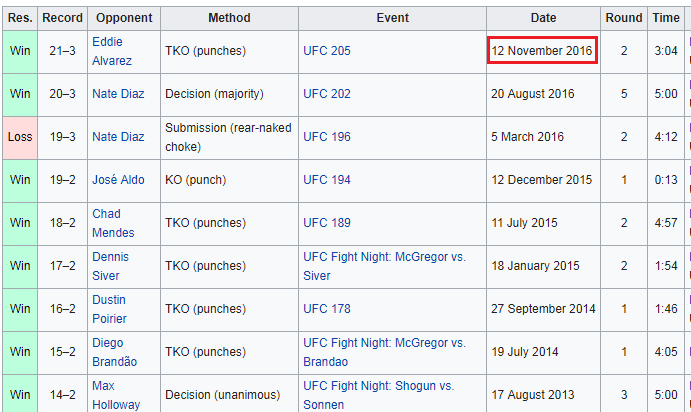Viewport: 691px width, 412px height.
Task: Click the Opponent column header
Action: (x=122, y=18)
